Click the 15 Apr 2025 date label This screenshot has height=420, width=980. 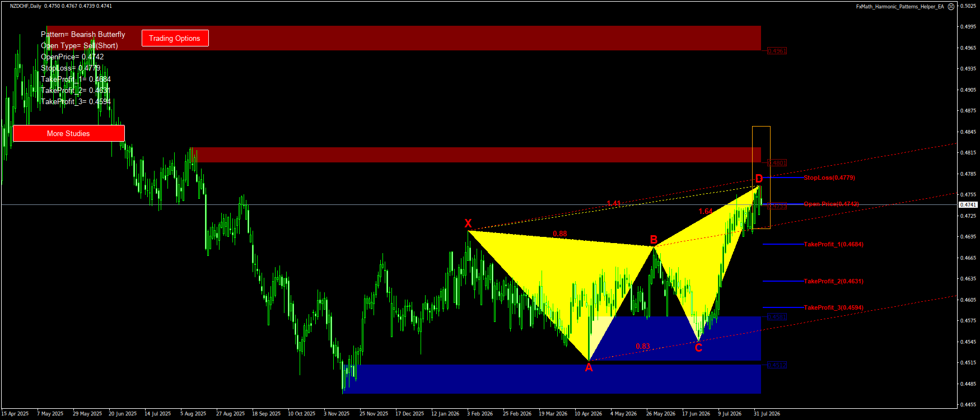tap(15, 414)
